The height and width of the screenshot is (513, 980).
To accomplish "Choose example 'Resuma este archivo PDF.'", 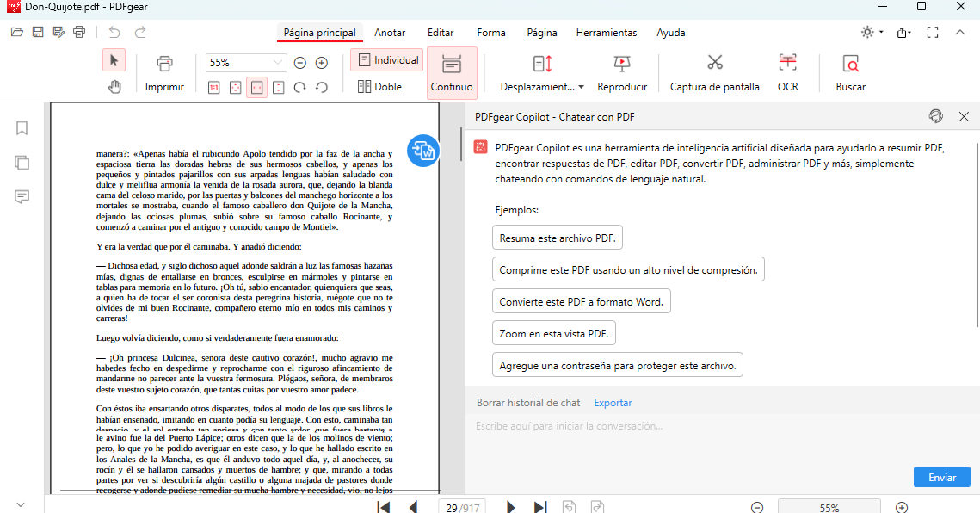I will [558, 238].
